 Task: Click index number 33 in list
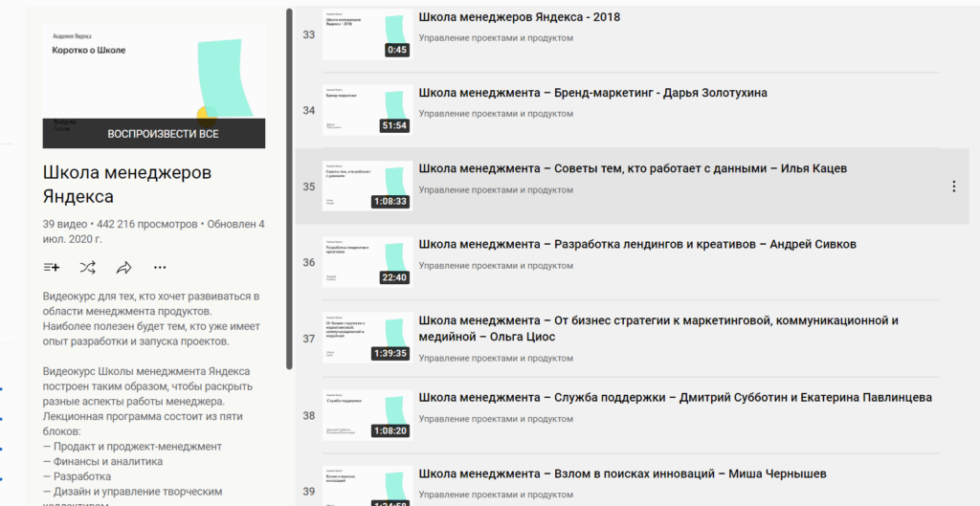309,34
